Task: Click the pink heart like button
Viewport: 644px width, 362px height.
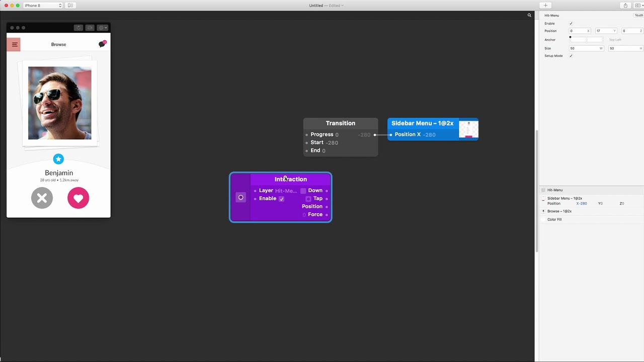Action: (x=78, y=198)
